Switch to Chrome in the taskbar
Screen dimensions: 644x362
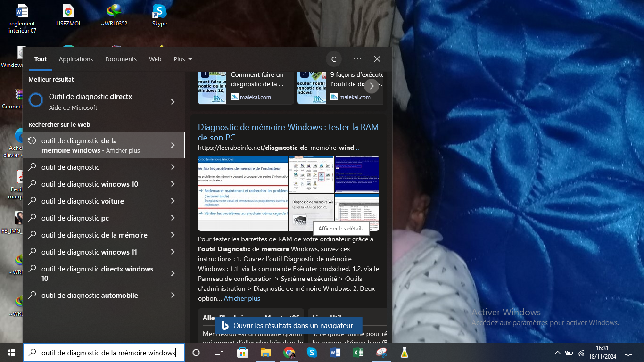tap(289, 353)
